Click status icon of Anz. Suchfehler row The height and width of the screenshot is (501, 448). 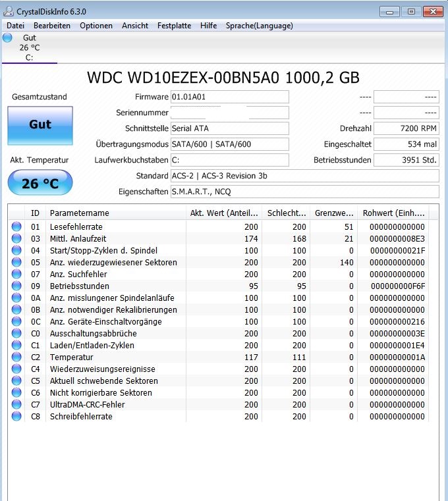tap(16, 274)
